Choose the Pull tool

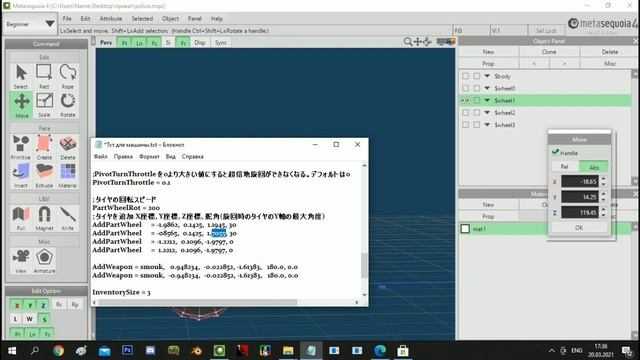click(x=21, y=218)
